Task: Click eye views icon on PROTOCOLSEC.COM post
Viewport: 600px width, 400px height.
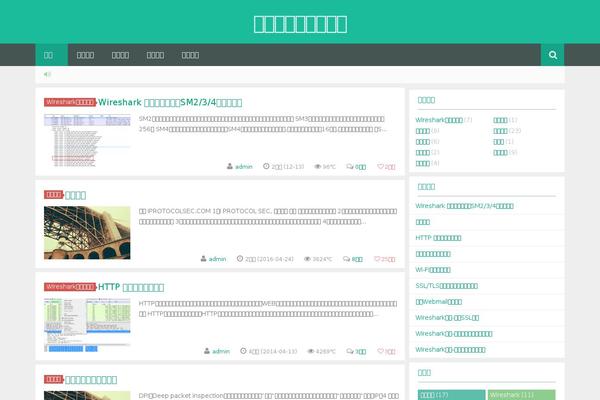Action: coord(307,259)
